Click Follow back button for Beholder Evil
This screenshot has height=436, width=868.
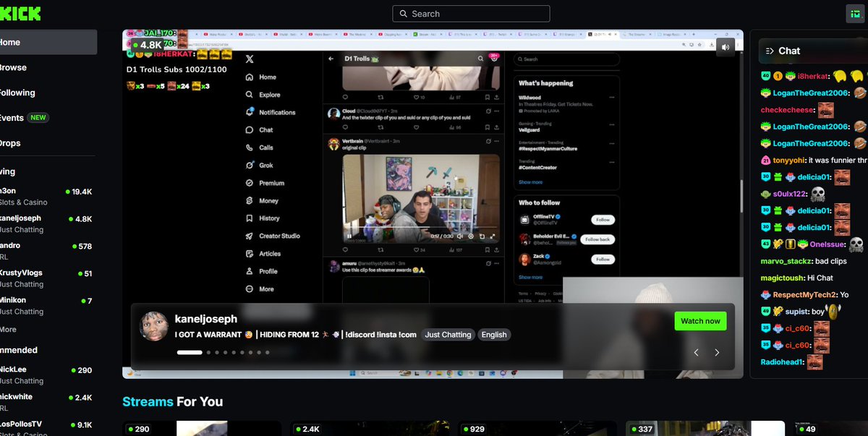click(597, 239)
